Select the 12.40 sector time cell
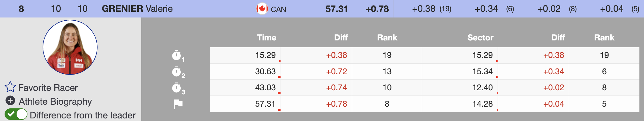Viewport: 644px width, 121px height. click(x=482, y=87)
